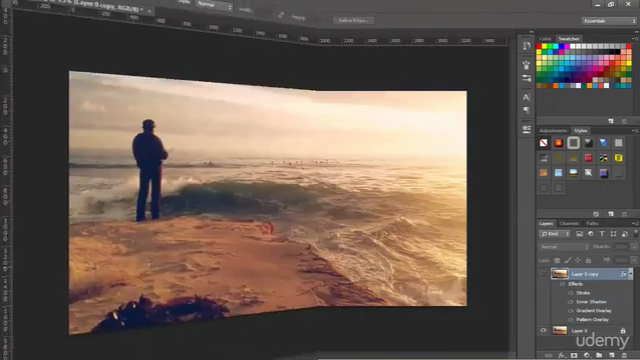Open the Style Normal dropdown in options bar
This screenshot has height=360, width=640.
(214, 5)
